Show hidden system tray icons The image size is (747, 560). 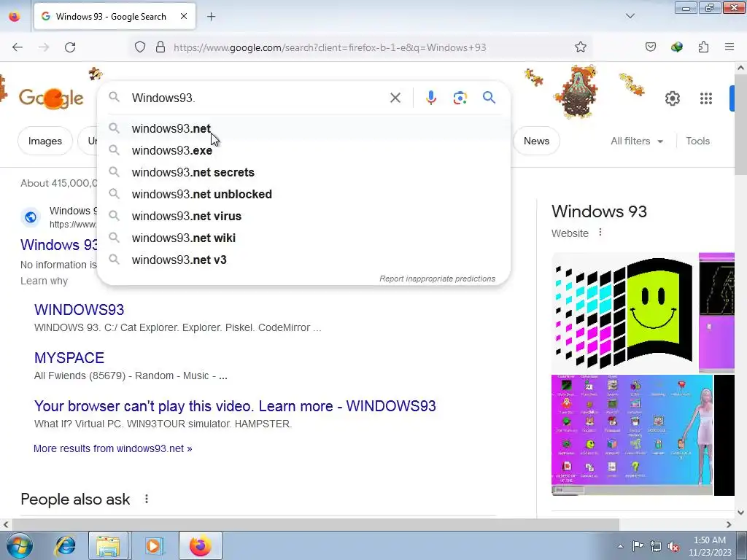[x=620, y=546]
